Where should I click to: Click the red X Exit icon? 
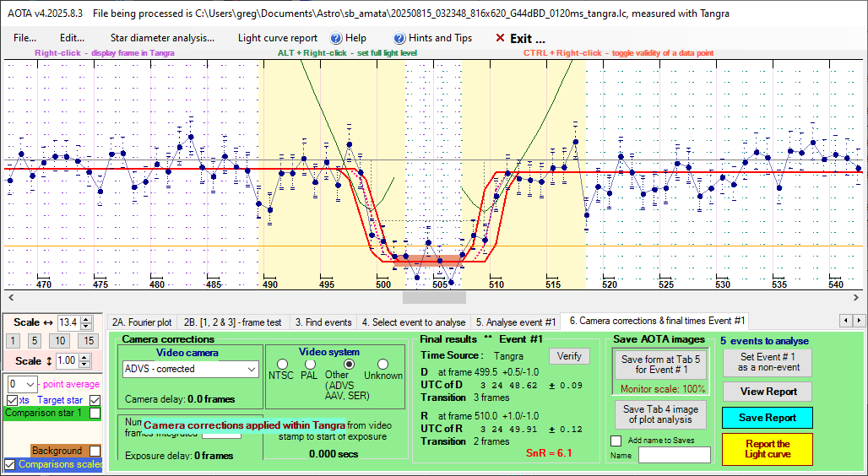[500, 38]
